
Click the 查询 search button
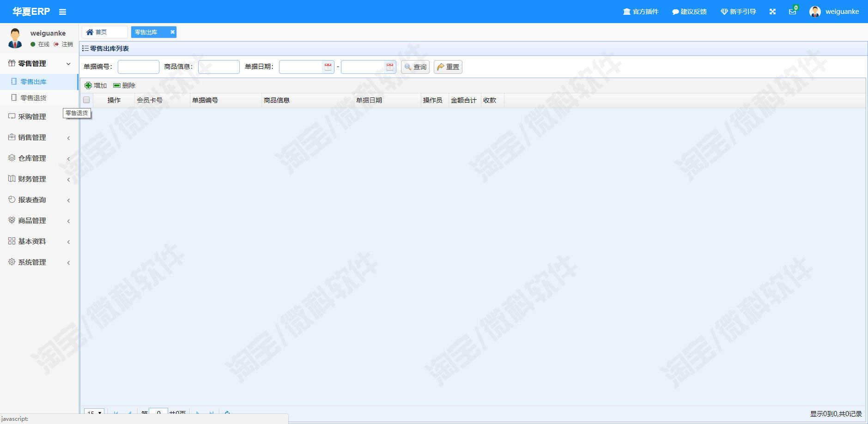pos(415,67)
